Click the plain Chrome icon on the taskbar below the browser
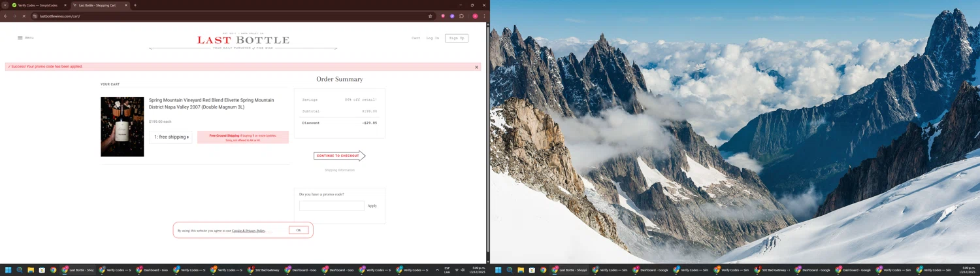Screen dimensions: 980x276 53,269
